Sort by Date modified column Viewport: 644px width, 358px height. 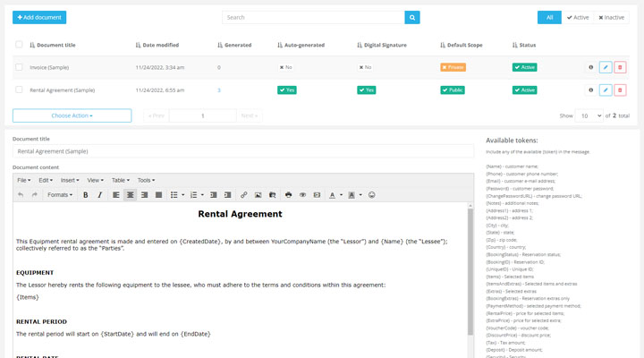click(x=157, y=45)
